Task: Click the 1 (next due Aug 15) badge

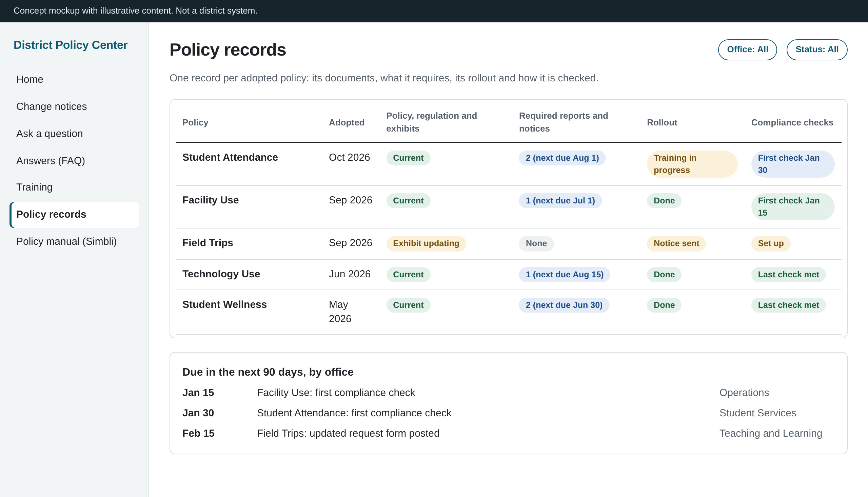Action: pos(564,275)
